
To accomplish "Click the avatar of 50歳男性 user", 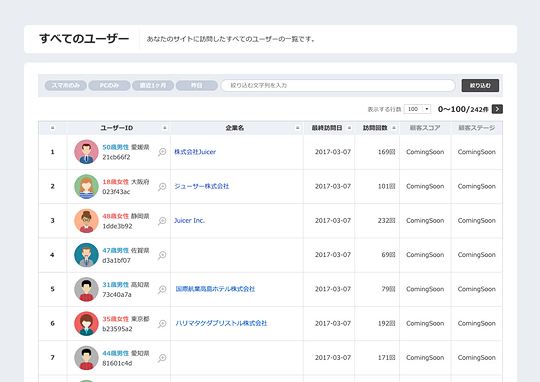I will click(86, 152).
